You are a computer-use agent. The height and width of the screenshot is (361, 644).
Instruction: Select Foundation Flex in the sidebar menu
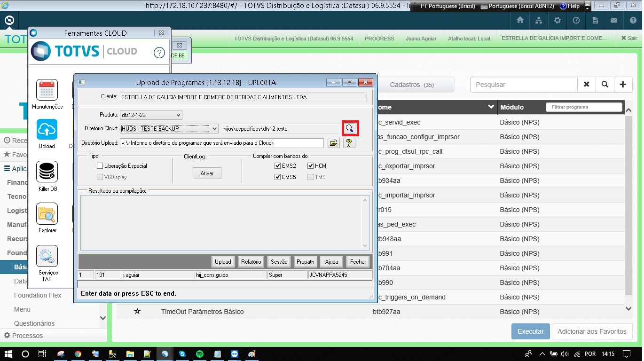click(x=38, y=295)
